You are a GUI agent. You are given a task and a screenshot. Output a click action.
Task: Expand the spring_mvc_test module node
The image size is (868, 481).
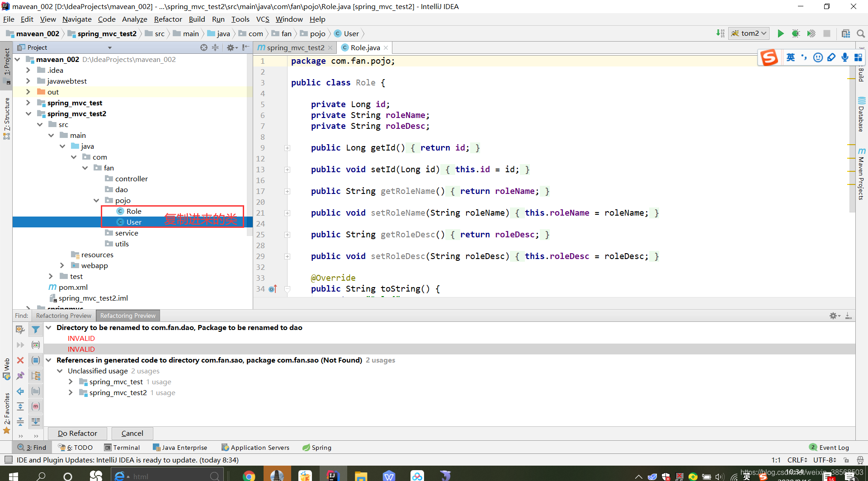pyautogui.click(x=28, y=103)
